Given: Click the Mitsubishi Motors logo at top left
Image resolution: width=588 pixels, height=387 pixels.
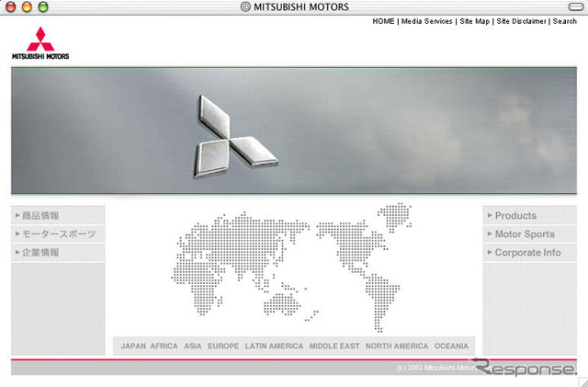Looking at the screenshot, I should 40,43.
